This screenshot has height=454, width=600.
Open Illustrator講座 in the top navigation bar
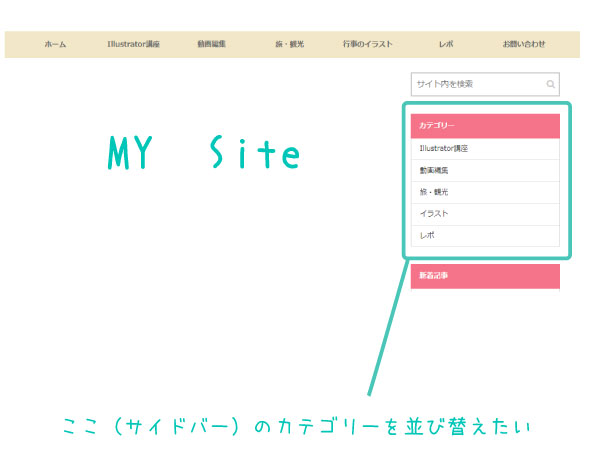click(x=133, y=45)
